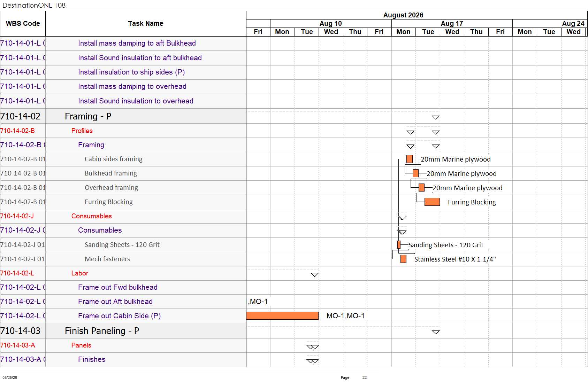Viewport: 588px width, 382px height.
Task: Click the 'Furring Blocking' label in the chart area
Action: coord(472,202)
